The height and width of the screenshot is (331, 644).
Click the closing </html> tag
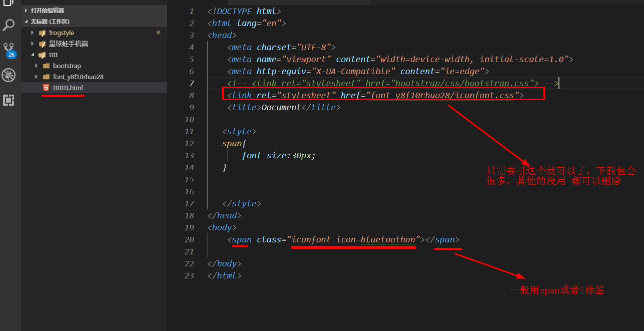click(224, 275)
